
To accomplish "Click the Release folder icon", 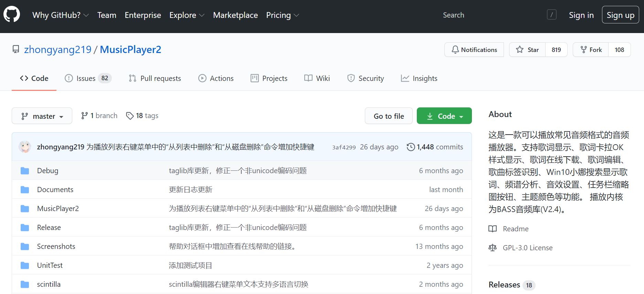I will [x=25, y=228].
